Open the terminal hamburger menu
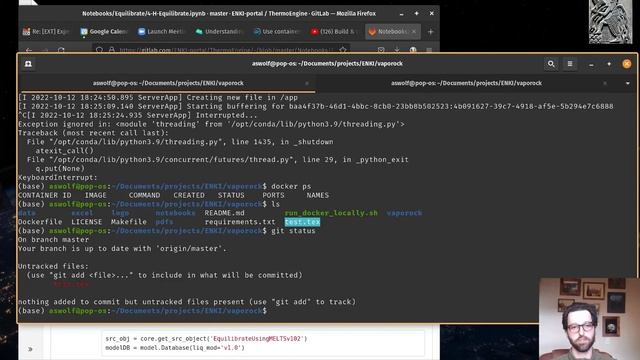Screen dimensions: 640x360 [570, 64]
